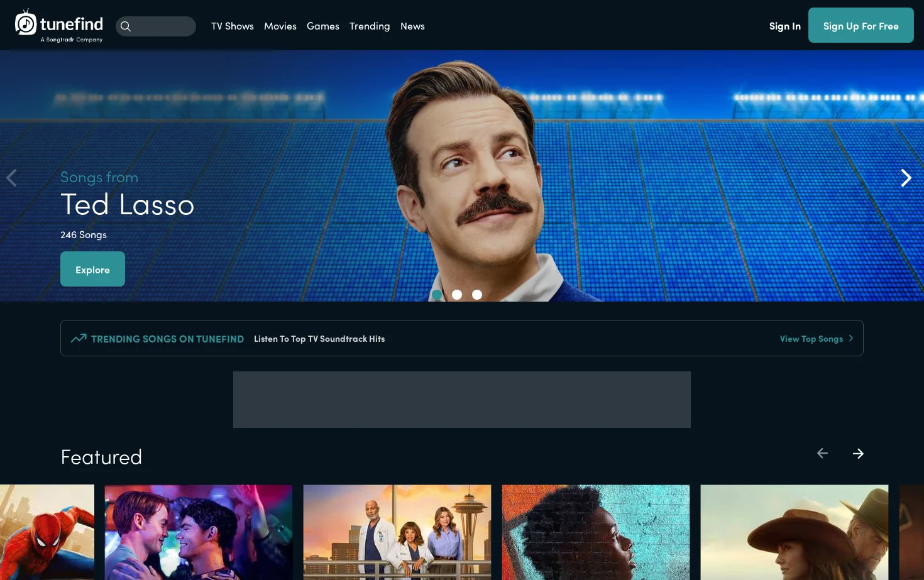Click chevron beside View Top Songs
Viewport: 924px width, 580px height.
point(851,338)
